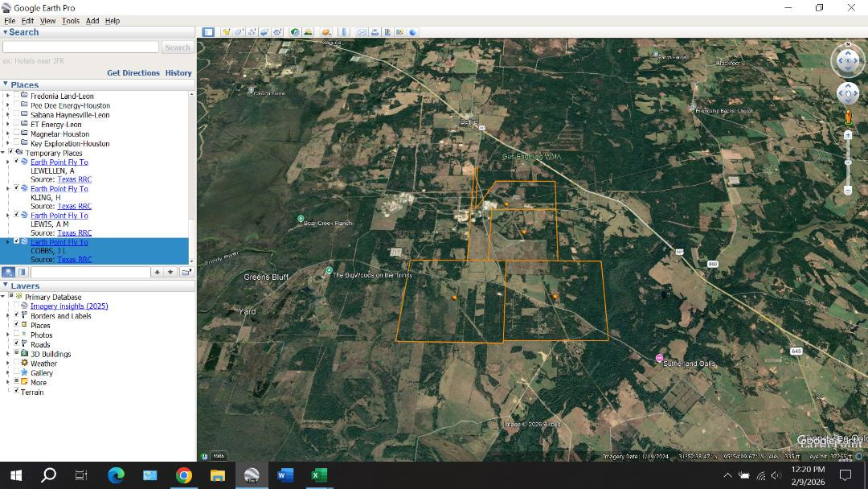Expand the Weather layer node

click(7, 364)
